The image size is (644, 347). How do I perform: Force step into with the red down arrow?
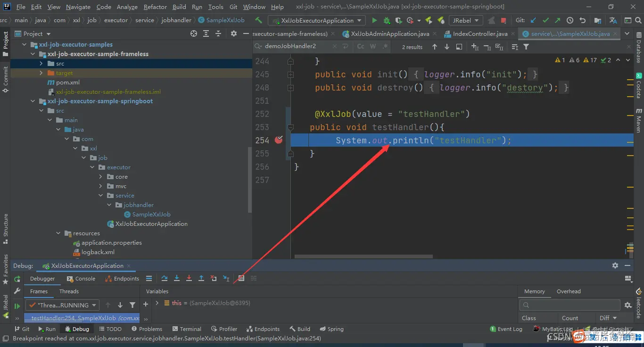pos(189,279)
